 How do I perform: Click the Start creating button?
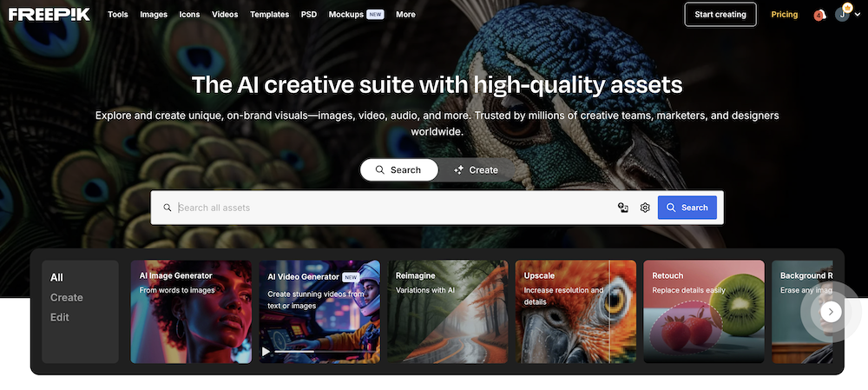pos(720,15)
